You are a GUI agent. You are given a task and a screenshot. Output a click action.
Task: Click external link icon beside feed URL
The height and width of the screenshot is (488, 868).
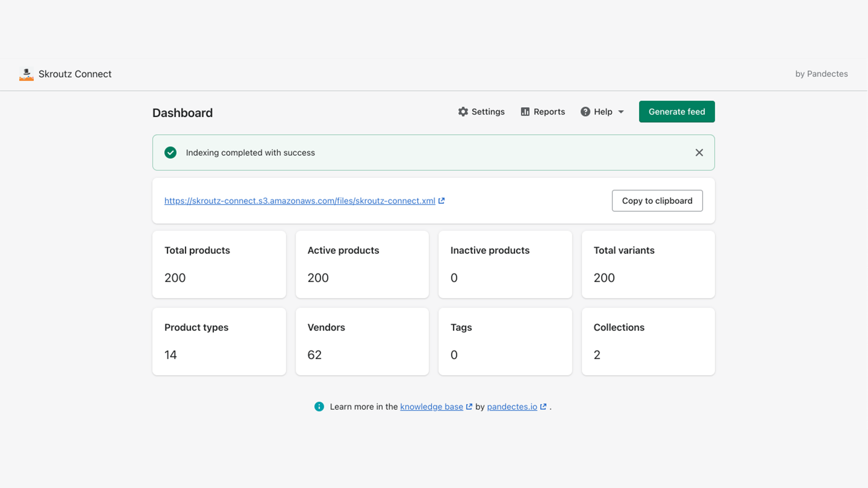pos(442,201)
